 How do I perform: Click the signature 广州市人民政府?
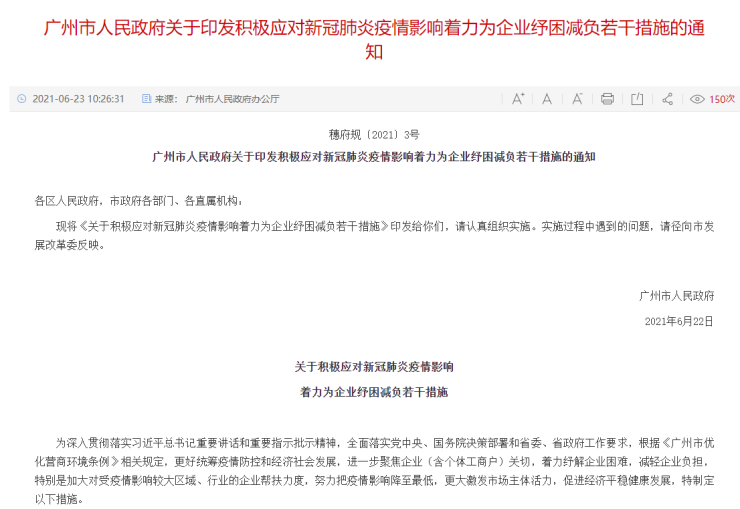click(677, 296)
